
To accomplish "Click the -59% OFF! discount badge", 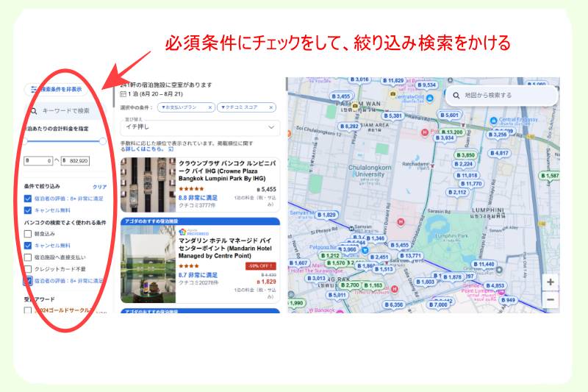I will point(261,266).
